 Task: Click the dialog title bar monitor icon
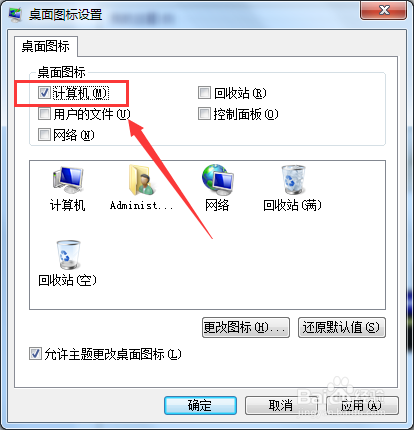tap(15, 15)
